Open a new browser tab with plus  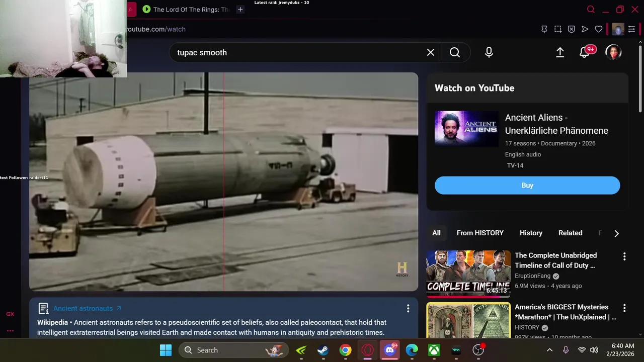(240, 10)
